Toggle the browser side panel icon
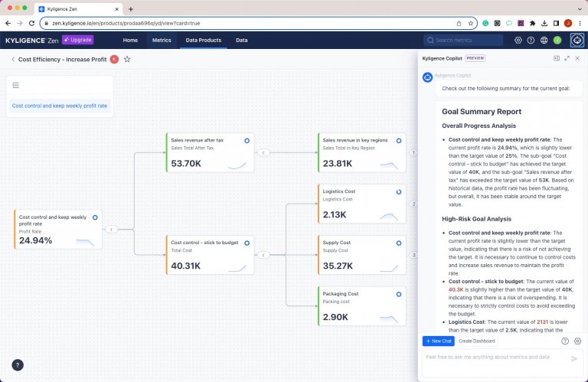588x382 pixels. click(x=556, y=23)
